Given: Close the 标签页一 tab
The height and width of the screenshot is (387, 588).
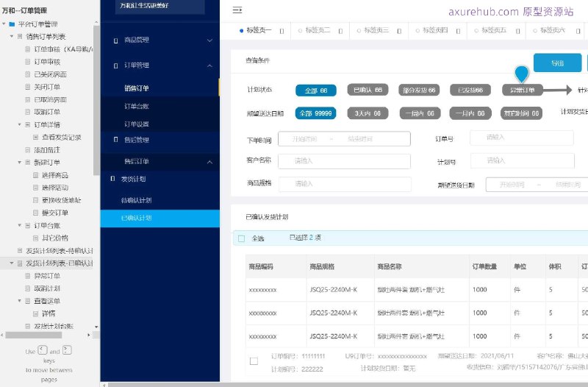Looking at the screenshot, I should [282, 31].
